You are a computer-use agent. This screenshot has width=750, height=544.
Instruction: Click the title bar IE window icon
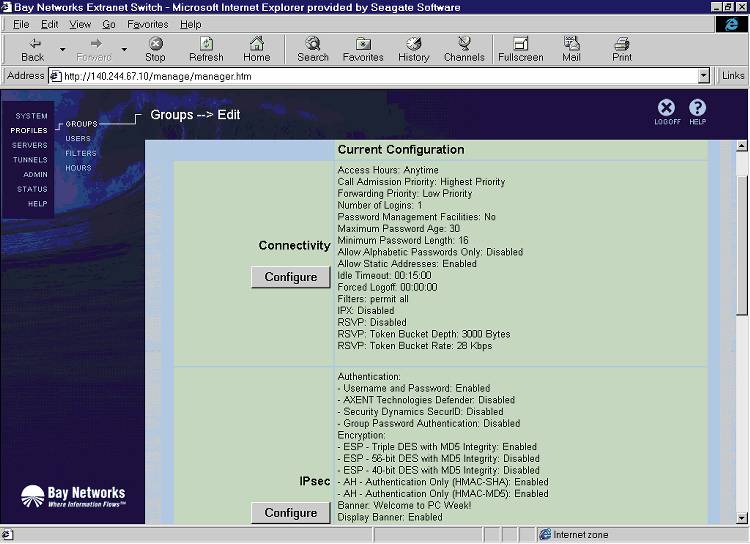tap(6, 7)
